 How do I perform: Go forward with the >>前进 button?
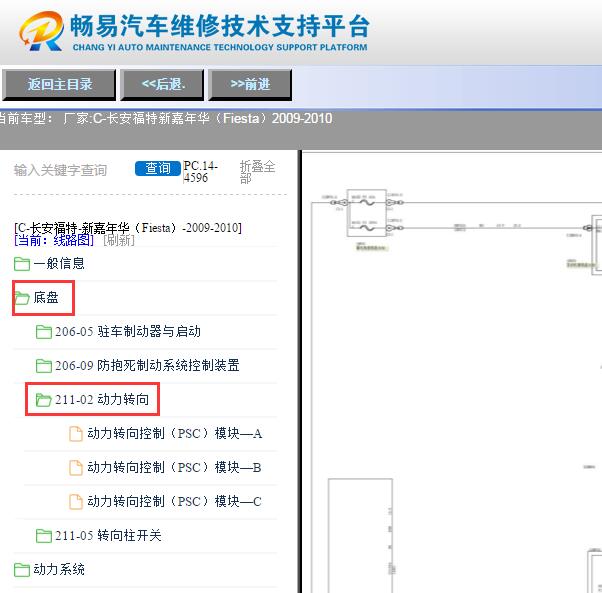point(250,85)
